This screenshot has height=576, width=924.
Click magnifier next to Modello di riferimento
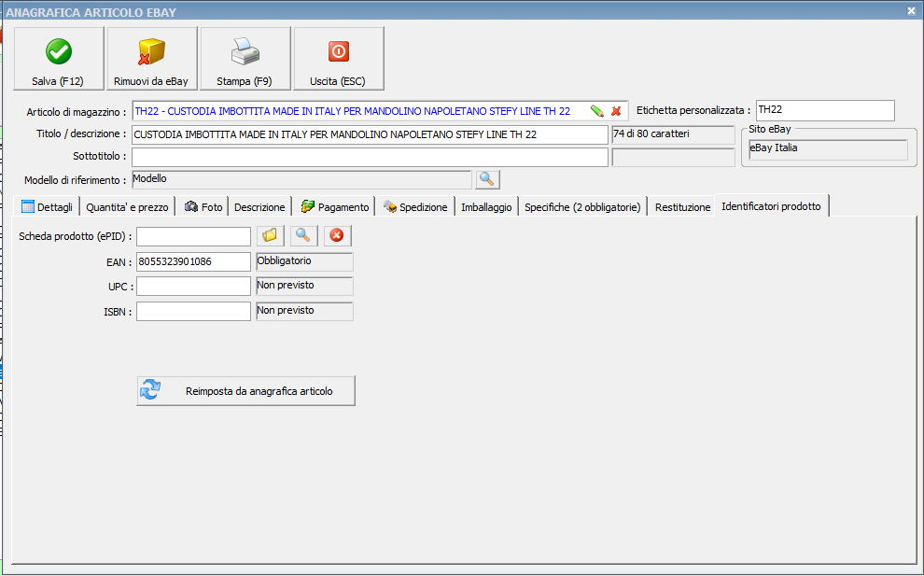pyautogui.click(x=487, y=180)
